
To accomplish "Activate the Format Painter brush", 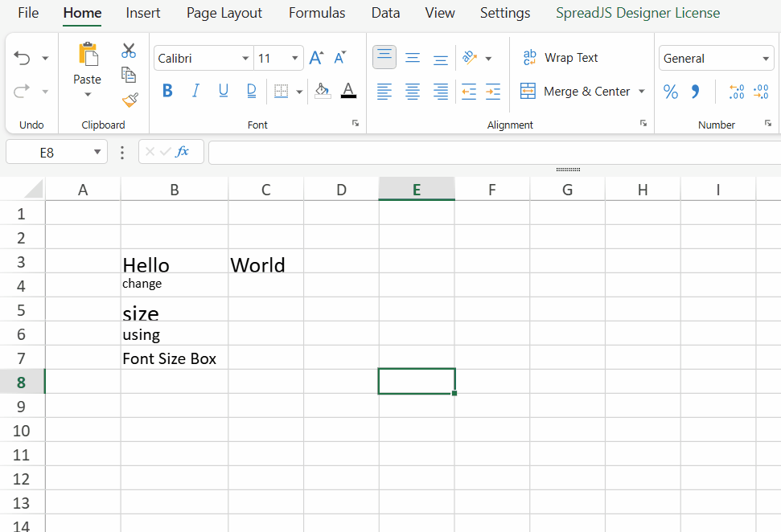I will [129, 100].
